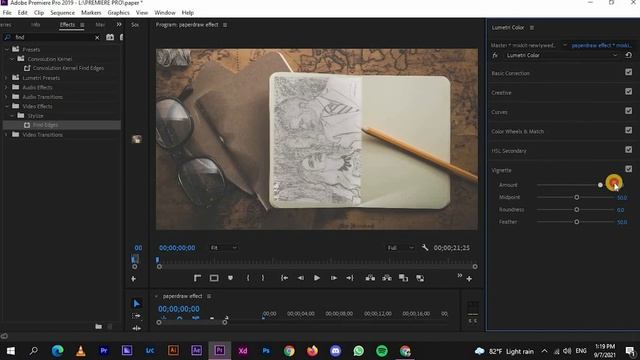Expand the Lumetri Presets folder
The height and width of the screenshot is (360, 640).
pos(7,78)
